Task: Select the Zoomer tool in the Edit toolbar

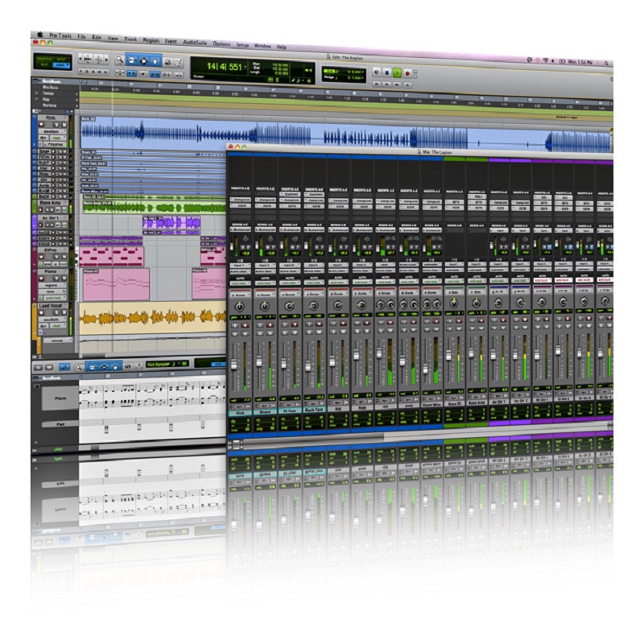Action: [x=119, y=60]
